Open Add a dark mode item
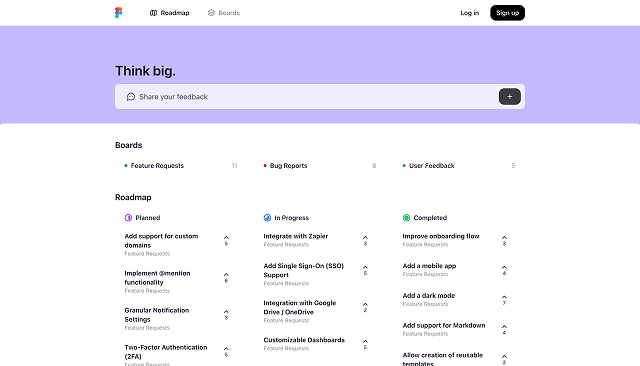640x366 pixels. (x=429, y=296)
